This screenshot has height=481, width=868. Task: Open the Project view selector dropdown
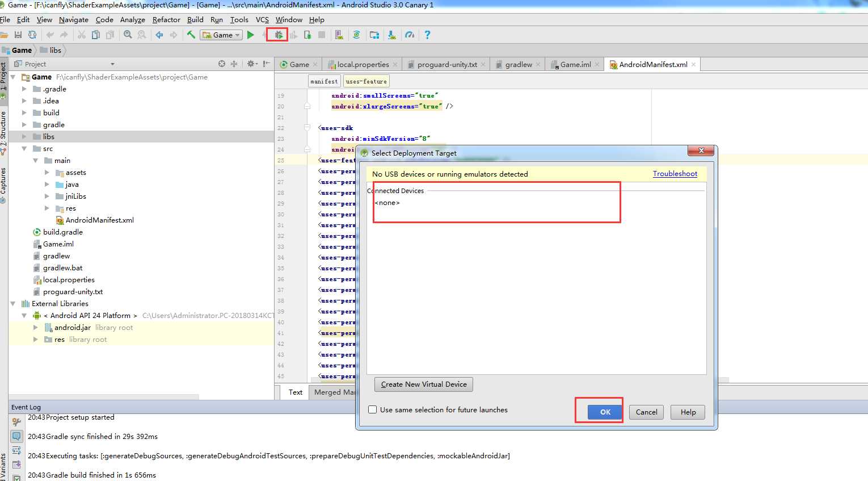(112, 64)
